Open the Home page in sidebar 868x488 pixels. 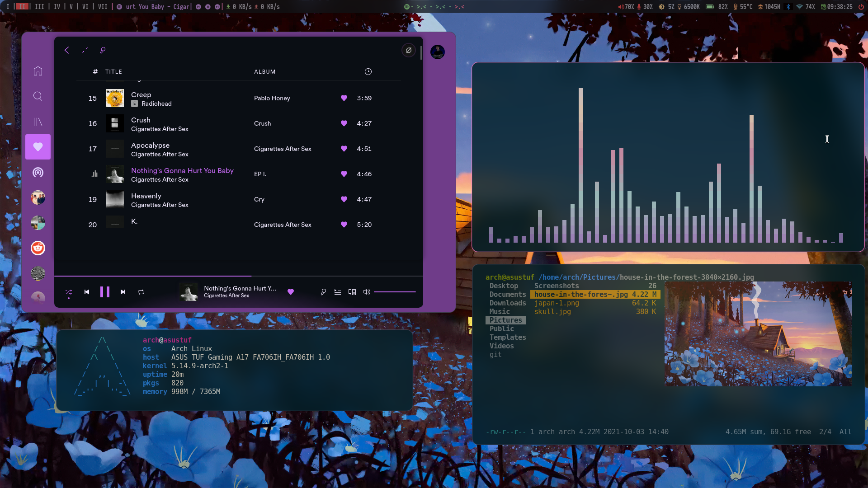38,71
